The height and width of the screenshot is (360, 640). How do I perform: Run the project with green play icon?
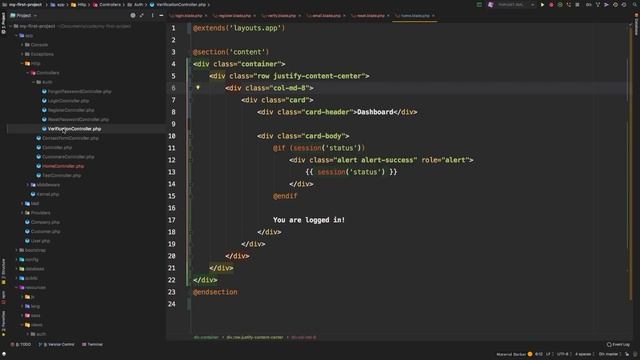click(542, 4)
